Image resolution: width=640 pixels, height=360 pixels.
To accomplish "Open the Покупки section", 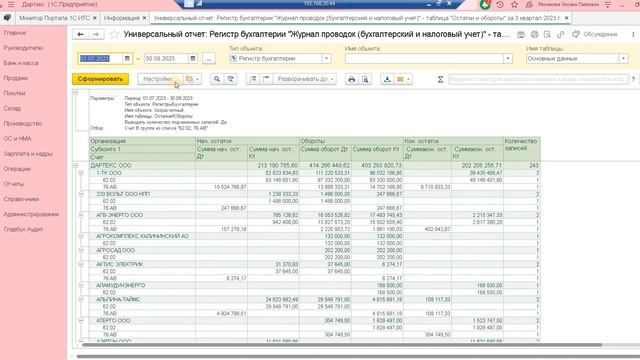I will coord(14,93).
